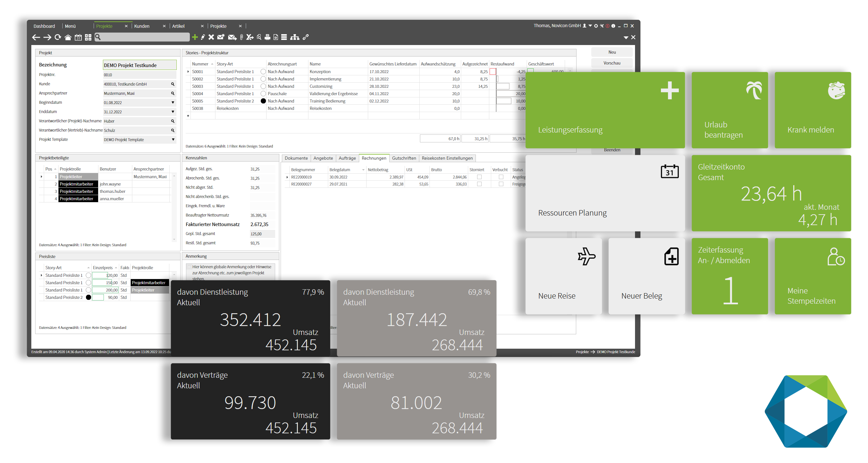Delete record with the toolbar X icon
This screenshot has height=463, width=868.
click(211, 37)
